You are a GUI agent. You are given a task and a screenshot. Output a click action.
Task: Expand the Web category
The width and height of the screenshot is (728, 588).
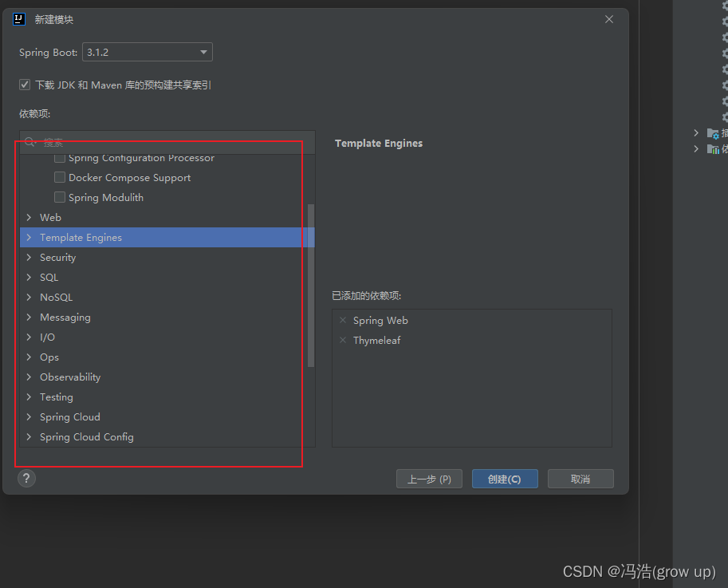(x=29, y=217)
